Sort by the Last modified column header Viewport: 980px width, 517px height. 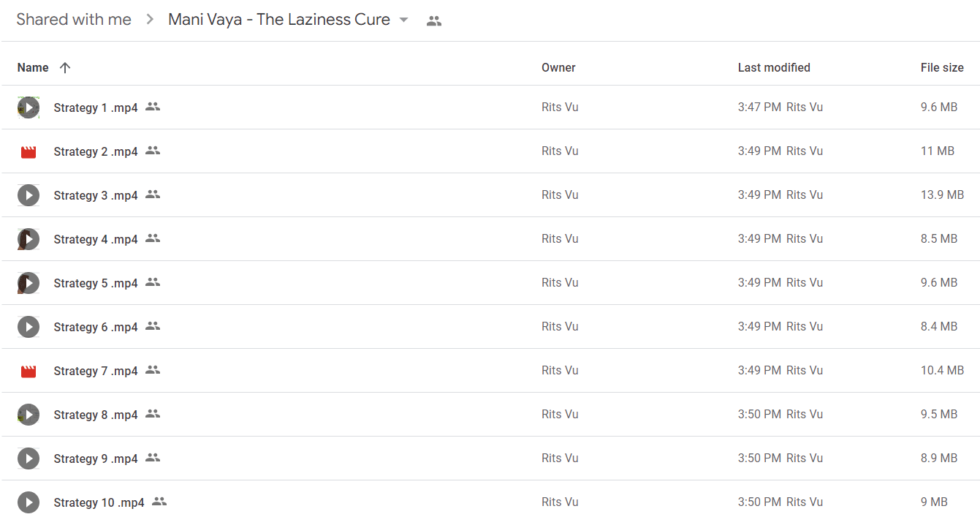point(774,67)
